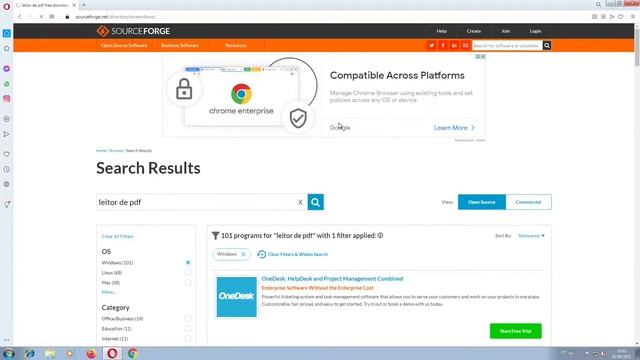The width and height of the screenshot is (640, 360).
Task: Select the Open Source view tab
Action: [482, 202]
